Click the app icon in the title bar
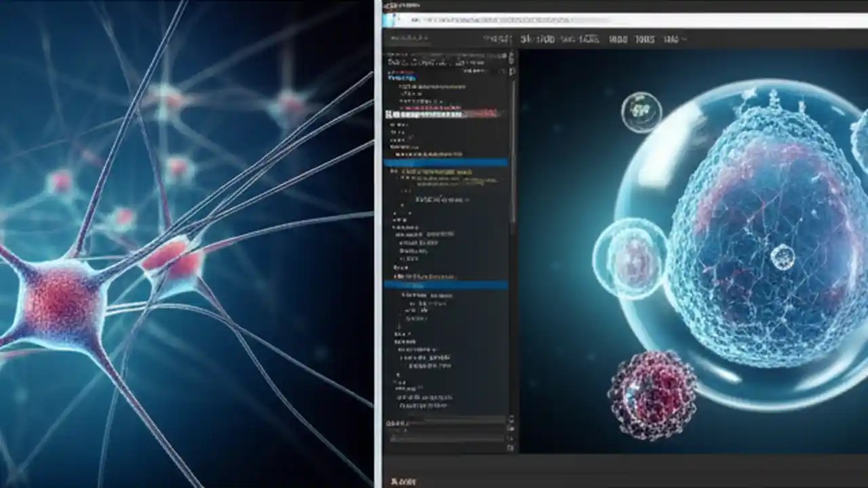This screenshot has height=488, width=868. coord(385,4)
